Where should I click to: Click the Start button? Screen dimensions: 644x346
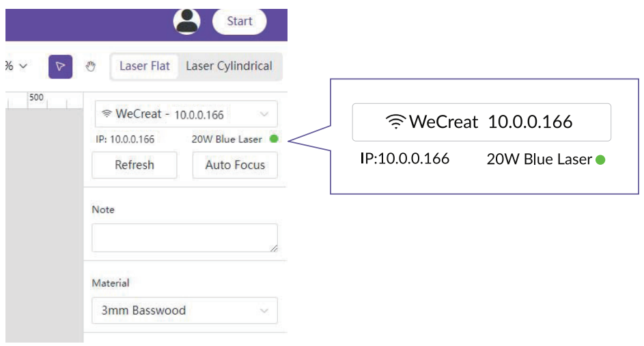tap(240, 21)
